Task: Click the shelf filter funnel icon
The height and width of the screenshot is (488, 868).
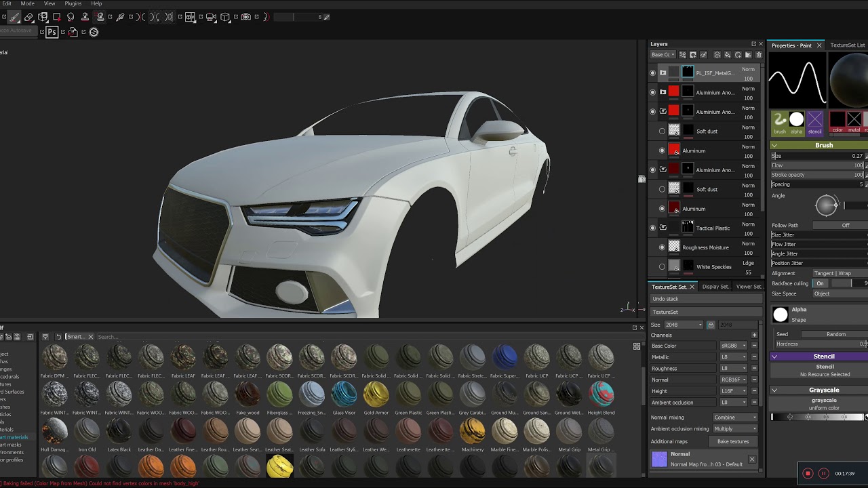Action: pos(45,337)
